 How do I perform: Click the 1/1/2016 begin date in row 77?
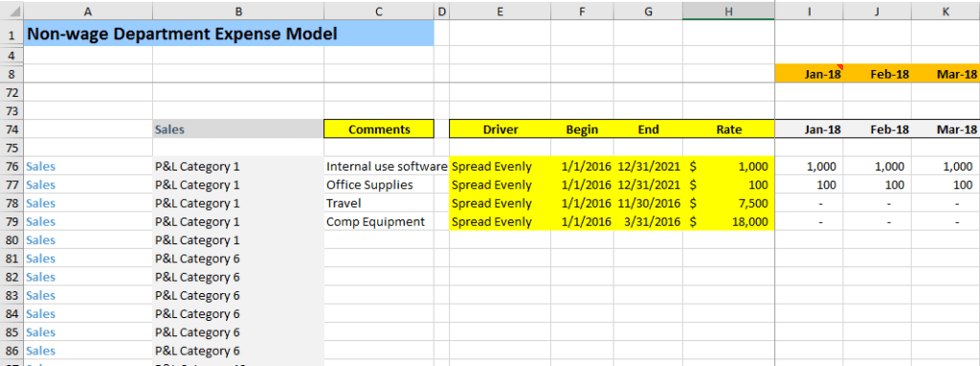(x=582, y=185)
